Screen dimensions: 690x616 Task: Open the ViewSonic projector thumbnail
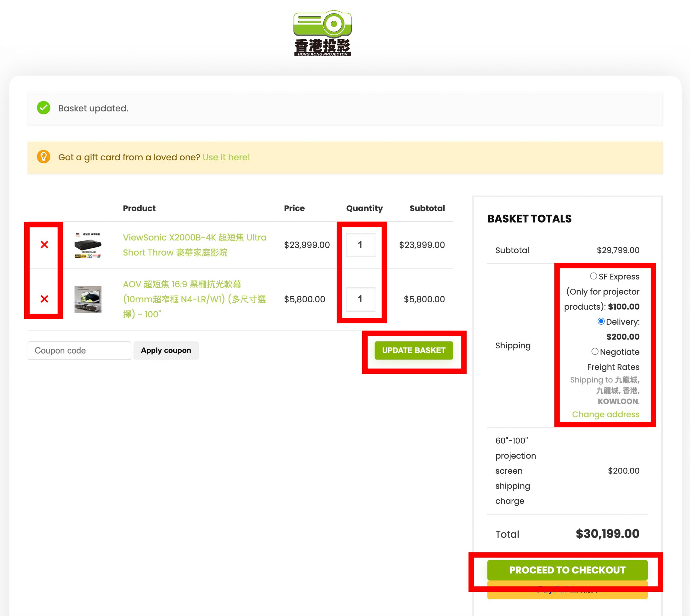[88, 245]
